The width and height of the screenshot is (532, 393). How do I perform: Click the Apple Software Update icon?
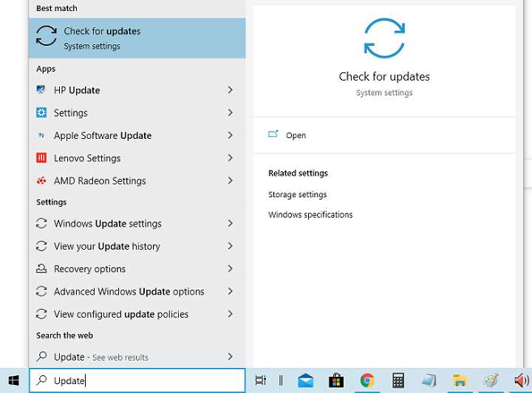click(41, 135)
